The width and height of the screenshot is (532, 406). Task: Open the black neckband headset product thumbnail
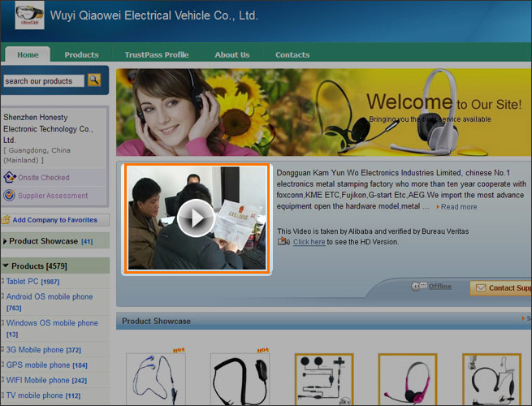coord(491,379)
